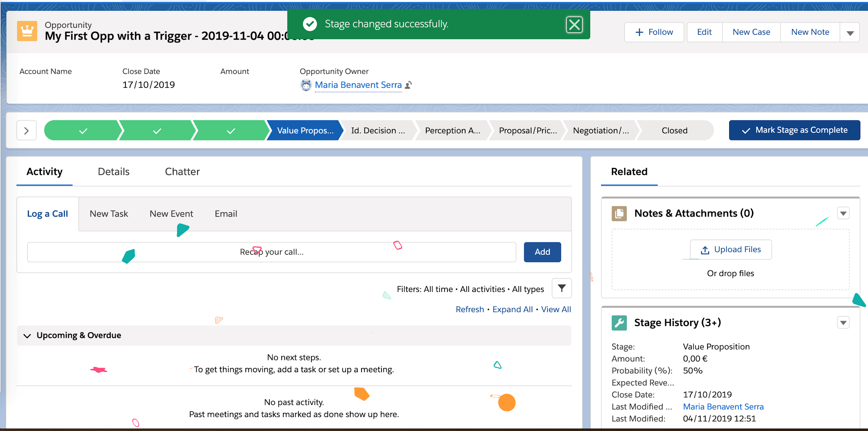This screenshot has height=431, width=868.
Task: Click the Notes & Attachments panel icon
Action: pos(619,213)
